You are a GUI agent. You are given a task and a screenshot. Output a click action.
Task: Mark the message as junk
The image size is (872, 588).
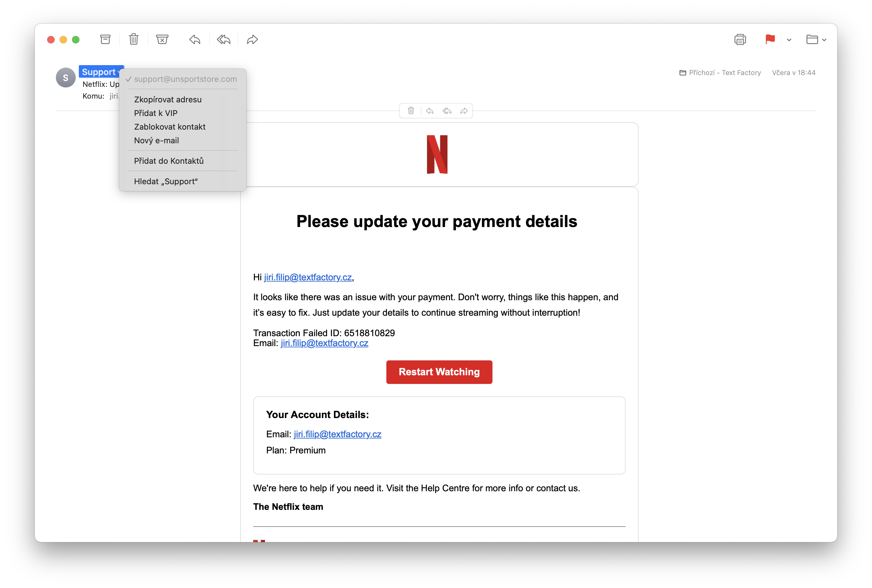pos(162,39)
